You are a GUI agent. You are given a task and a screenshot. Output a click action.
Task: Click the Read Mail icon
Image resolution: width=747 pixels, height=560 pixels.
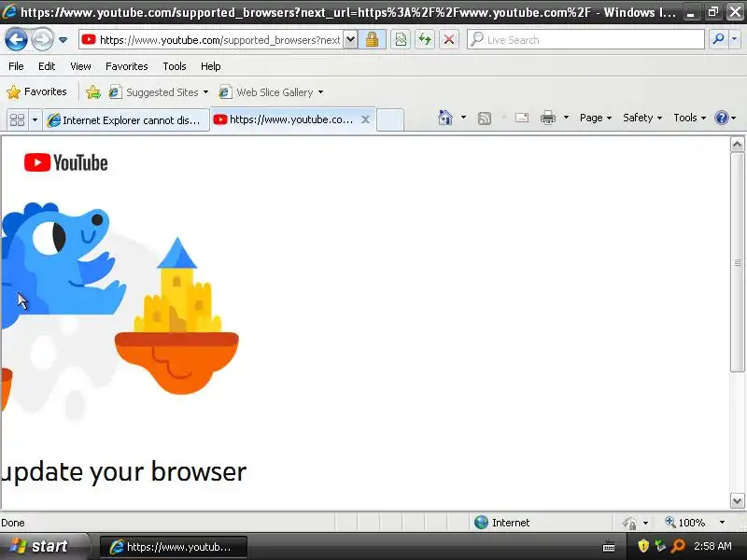[522, 118]
